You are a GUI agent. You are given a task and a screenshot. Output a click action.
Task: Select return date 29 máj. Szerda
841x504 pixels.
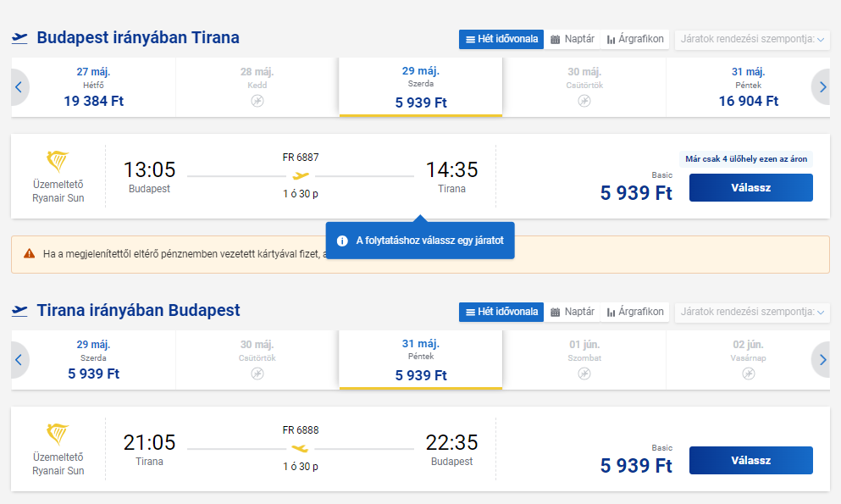pos(93,360)
